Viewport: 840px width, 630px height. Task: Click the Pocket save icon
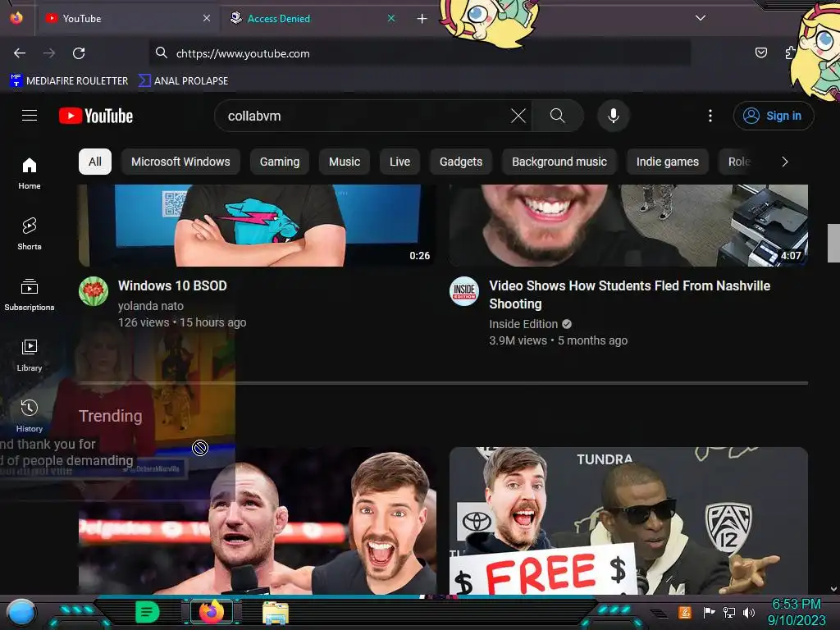coord(760,52)
